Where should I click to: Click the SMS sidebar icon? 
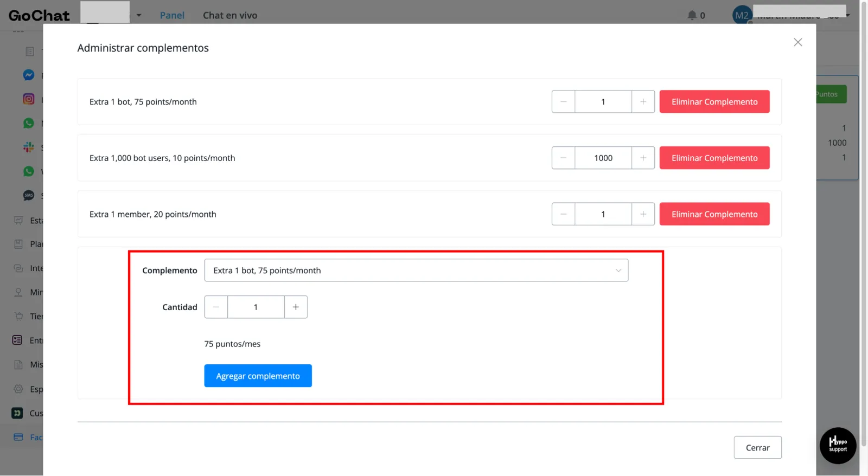tap(29, 195)
